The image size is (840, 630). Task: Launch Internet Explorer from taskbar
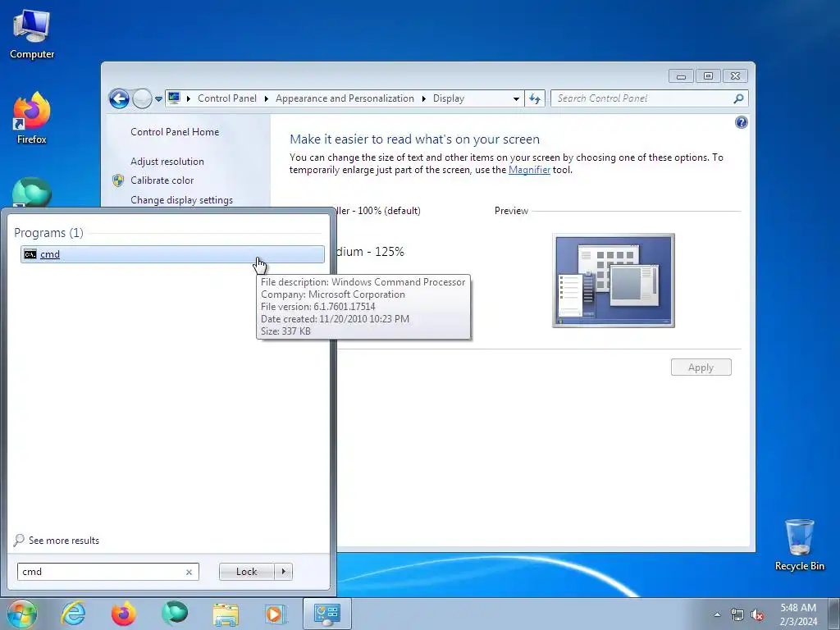pyautogui.click(x=73, y=614)
